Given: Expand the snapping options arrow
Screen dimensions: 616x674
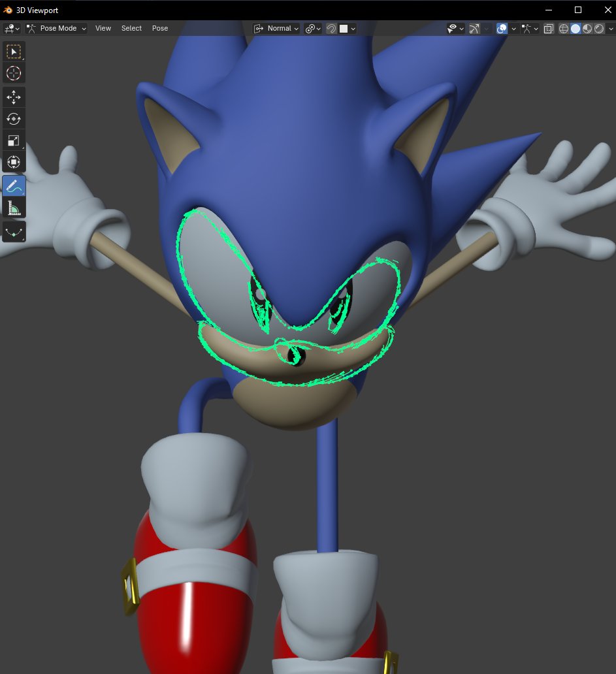Looking at the screenshot, I should point(353,29).
